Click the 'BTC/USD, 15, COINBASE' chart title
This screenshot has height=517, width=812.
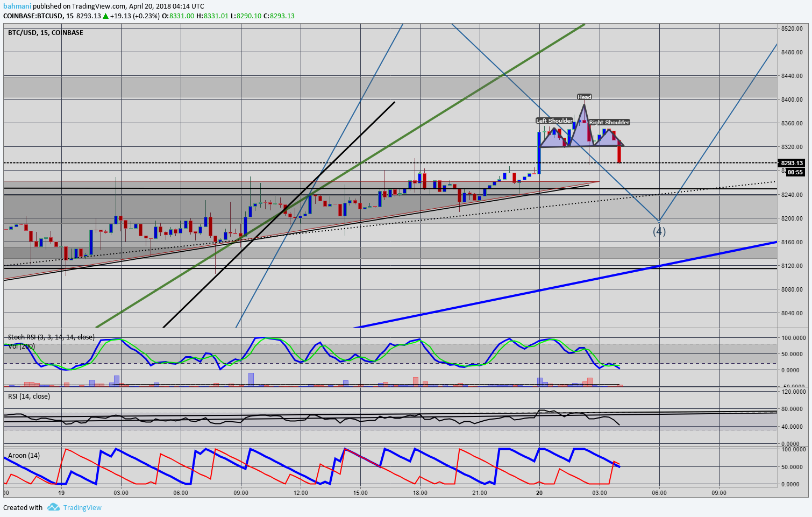[x=46, y=33]
